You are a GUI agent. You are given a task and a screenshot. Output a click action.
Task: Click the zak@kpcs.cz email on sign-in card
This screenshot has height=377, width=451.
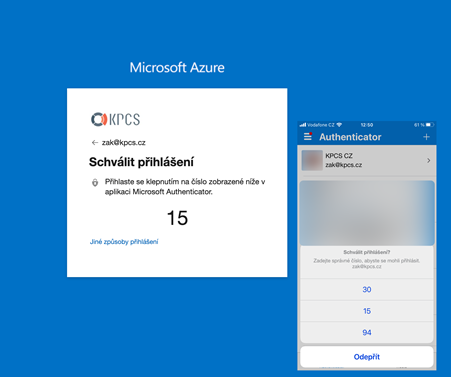pos(124,143)
